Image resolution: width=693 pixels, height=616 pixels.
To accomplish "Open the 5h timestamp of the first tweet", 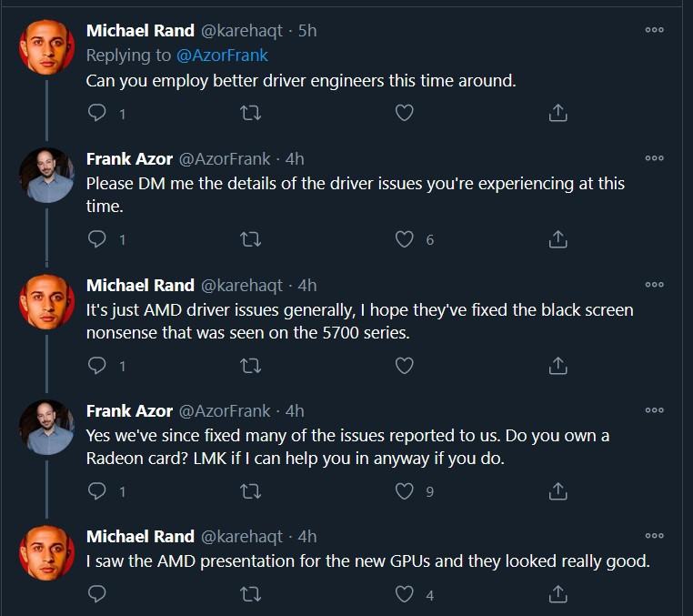I will click(307, 30).
